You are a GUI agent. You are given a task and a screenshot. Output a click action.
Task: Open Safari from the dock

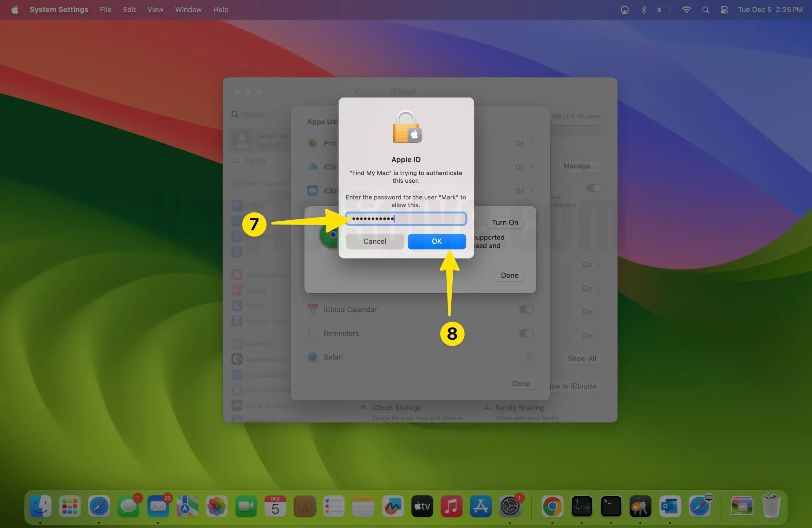[x=99, y=506]
